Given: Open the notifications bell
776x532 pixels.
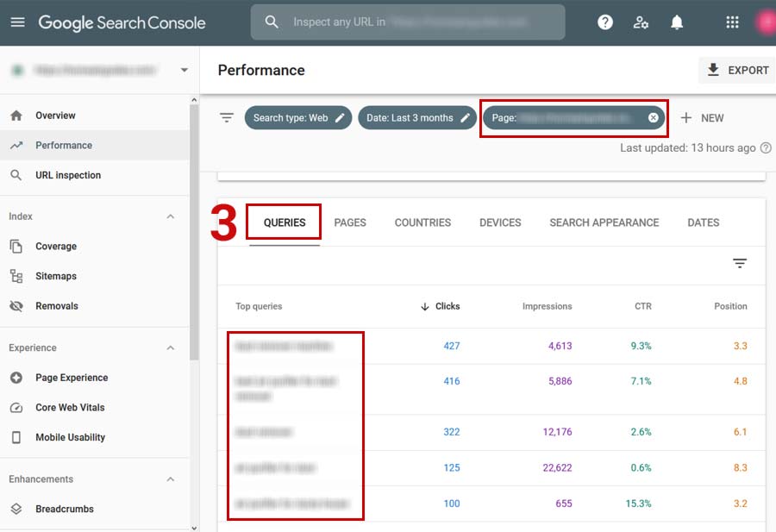Looking at the screenshot, I should point(677,22).
